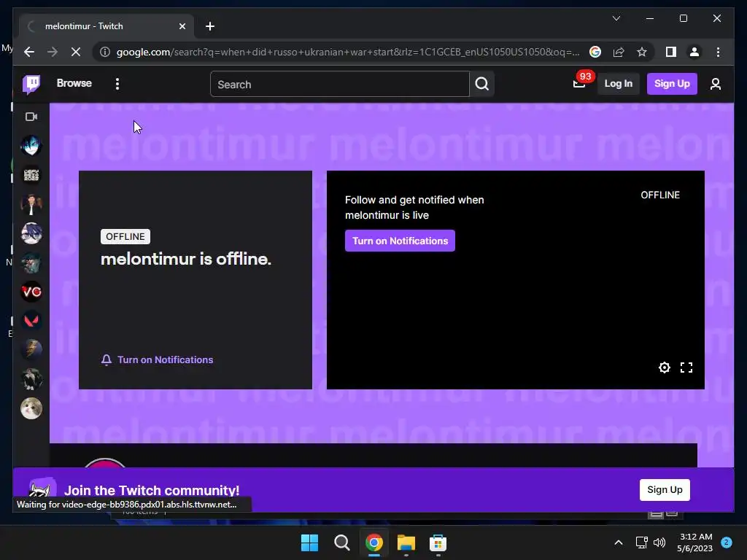Expand the followed channels camera icon
Image resolution: width=747 pixels, height=560 pixels.
(x=31, y=117)
